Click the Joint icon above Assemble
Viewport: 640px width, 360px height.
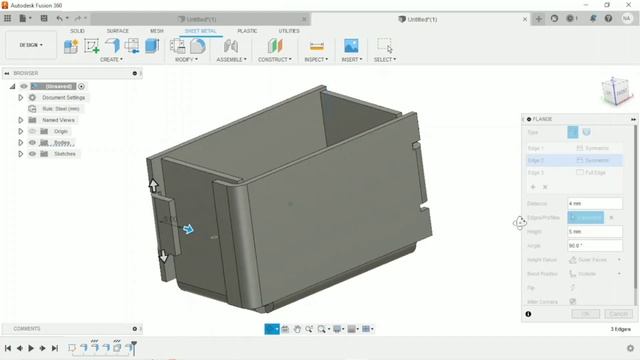[231, 46]
